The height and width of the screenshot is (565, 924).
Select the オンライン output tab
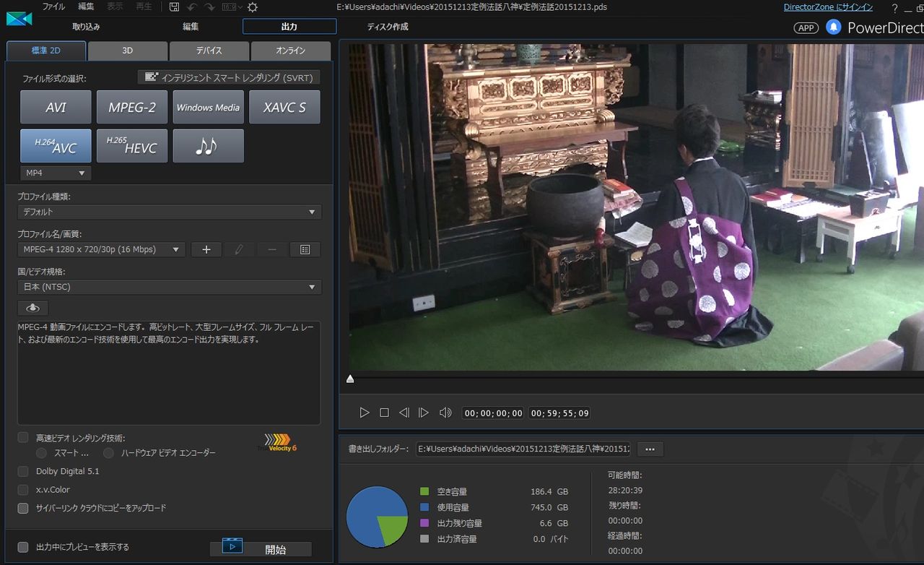tap(291, 51)
